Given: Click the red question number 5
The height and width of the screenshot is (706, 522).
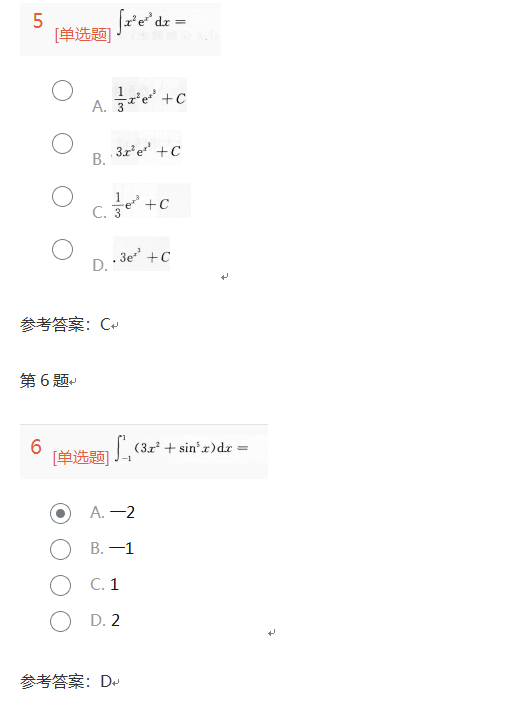Looking at the screenshot, I should [38, 21].
